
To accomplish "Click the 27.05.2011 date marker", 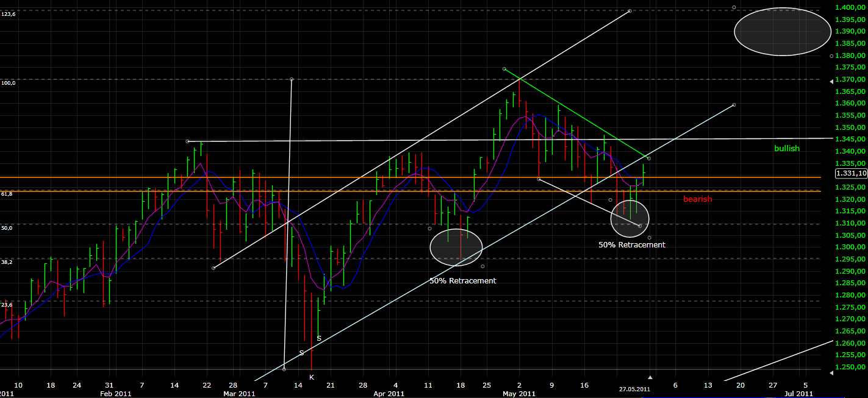I will (x=634, y=388).
